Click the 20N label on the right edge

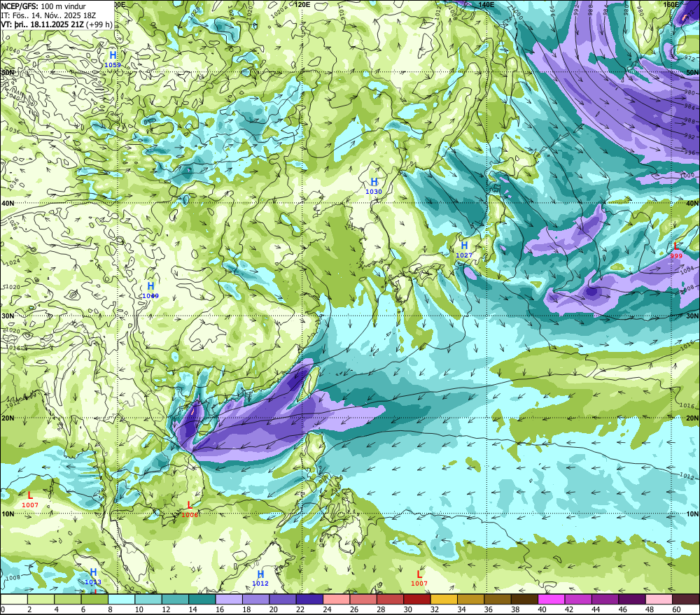click(x=692, y=418)
